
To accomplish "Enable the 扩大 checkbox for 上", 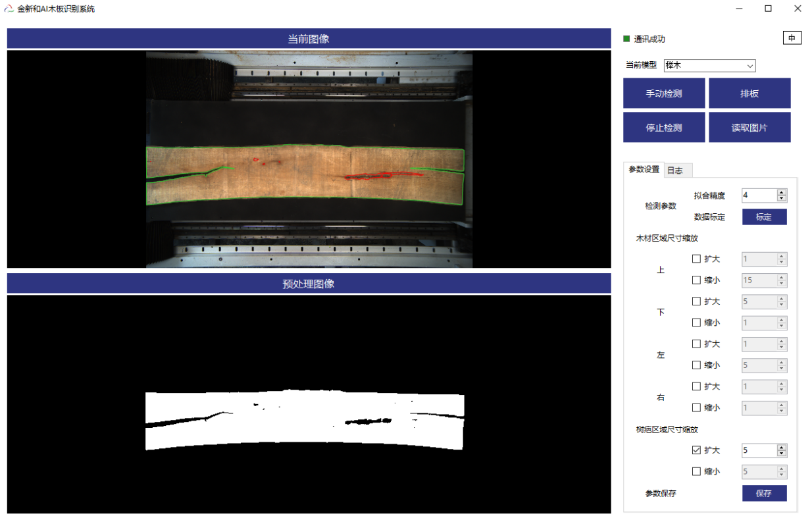I will coord(696,259).
